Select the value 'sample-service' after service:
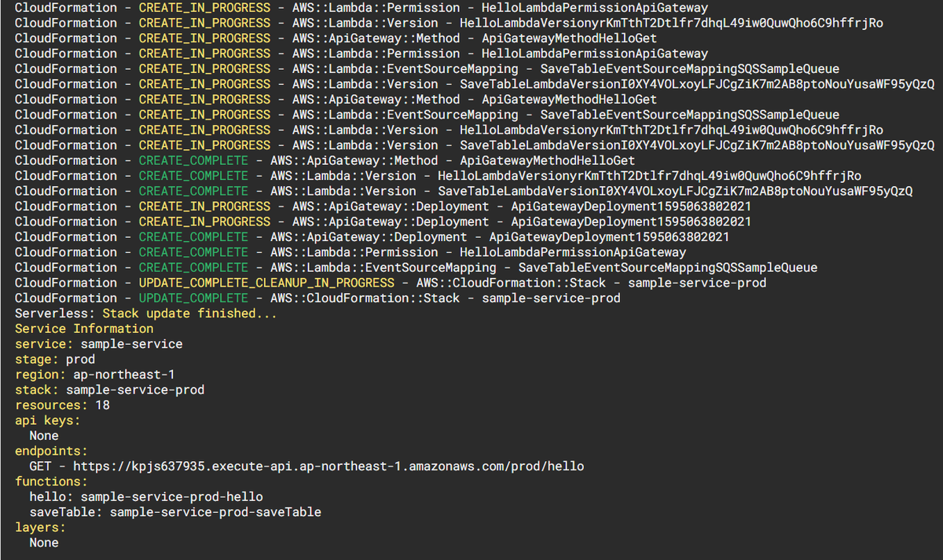Image resolution: width=943 pixels, height=560 pixels. [132, 344]
